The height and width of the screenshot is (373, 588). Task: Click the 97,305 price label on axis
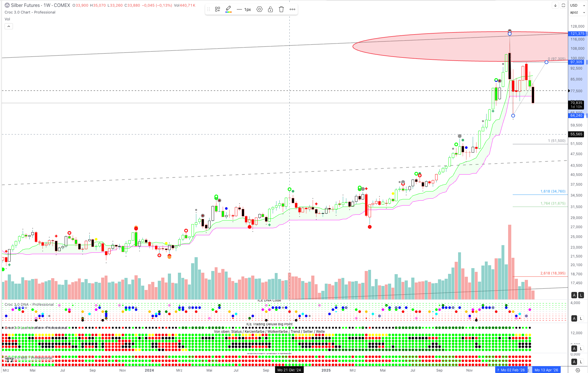pos(576,62)
